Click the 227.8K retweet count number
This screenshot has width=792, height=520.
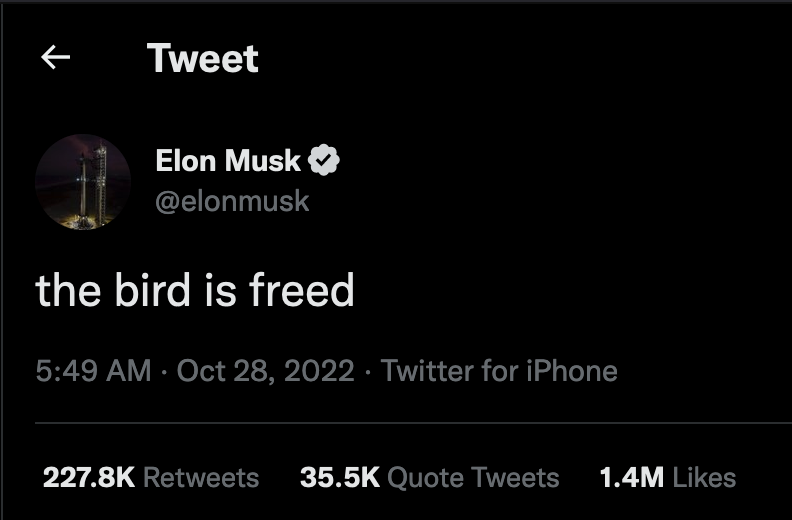89,477
